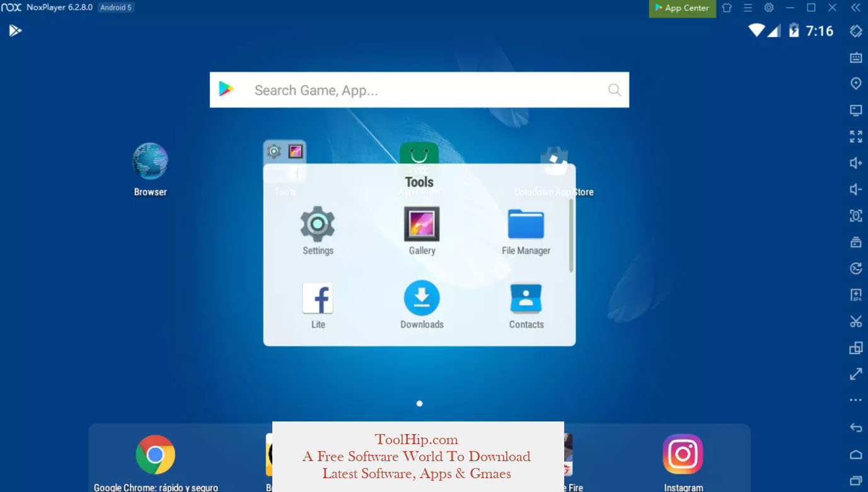Click the home screen page indicator dot
868x492 pixels.
[419, 403]
